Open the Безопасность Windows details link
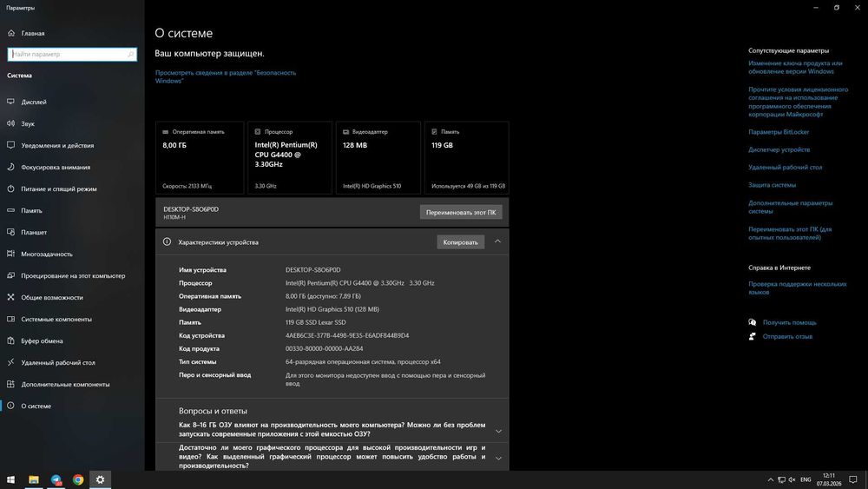The width and height of the screenshot is (868, 489). click(226, 76)
